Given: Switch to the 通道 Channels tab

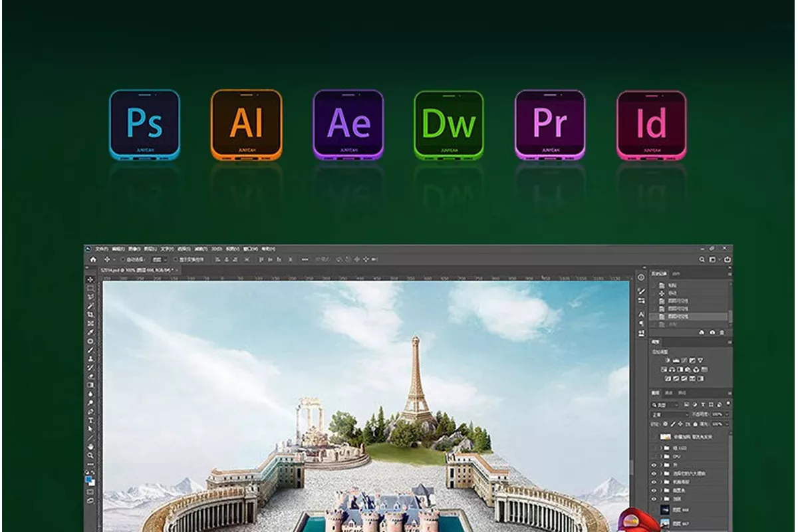Looking at the screenshot, I should (x=668, y=394).
